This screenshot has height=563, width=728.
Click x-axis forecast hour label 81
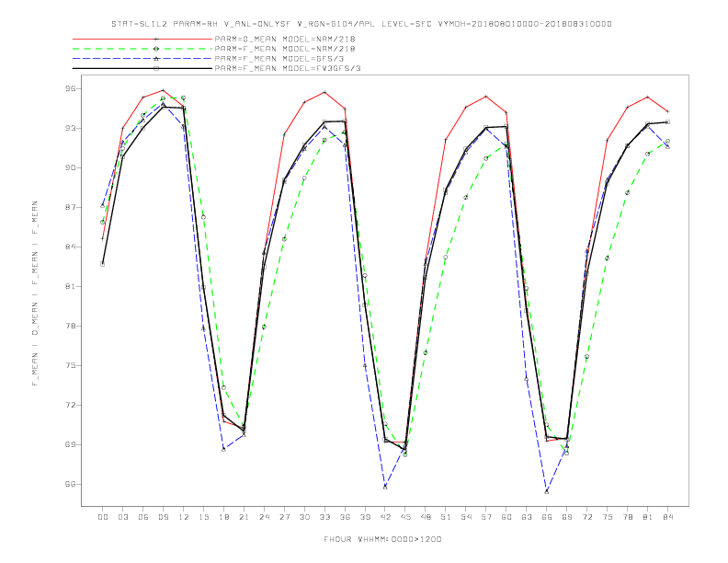[x=648, y=517]
